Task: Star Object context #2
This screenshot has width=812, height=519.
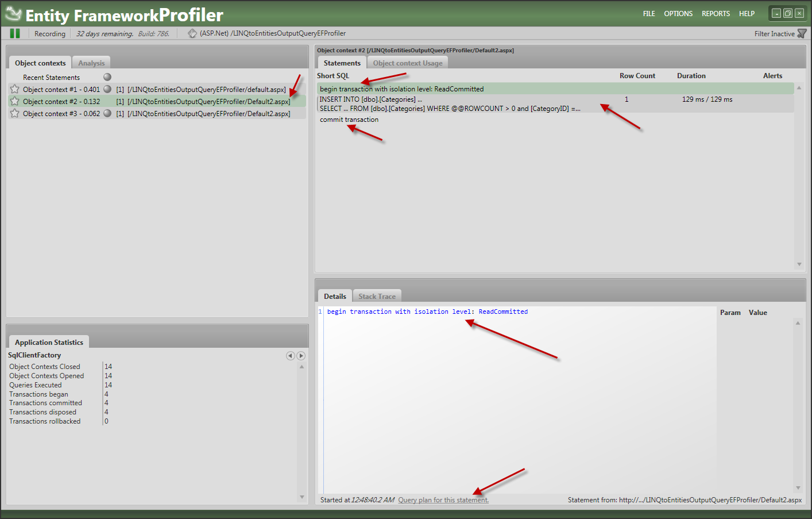Action: click(15, 101)
